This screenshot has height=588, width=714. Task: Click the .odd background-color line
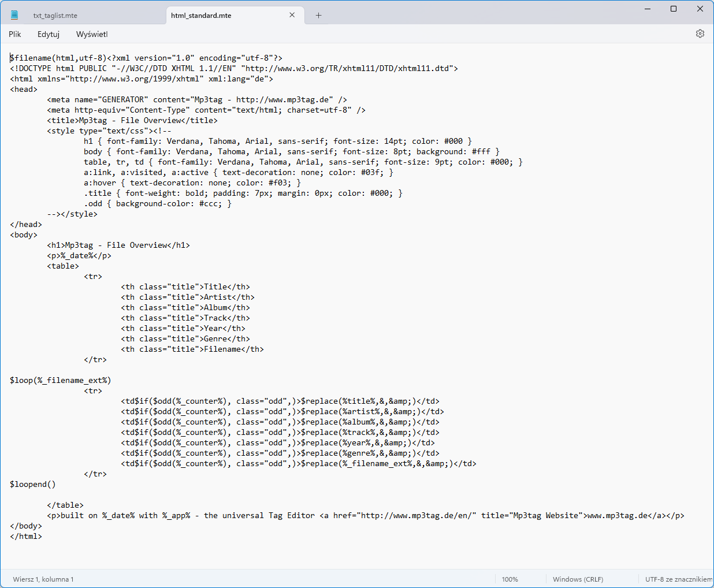tap(158, 203)
